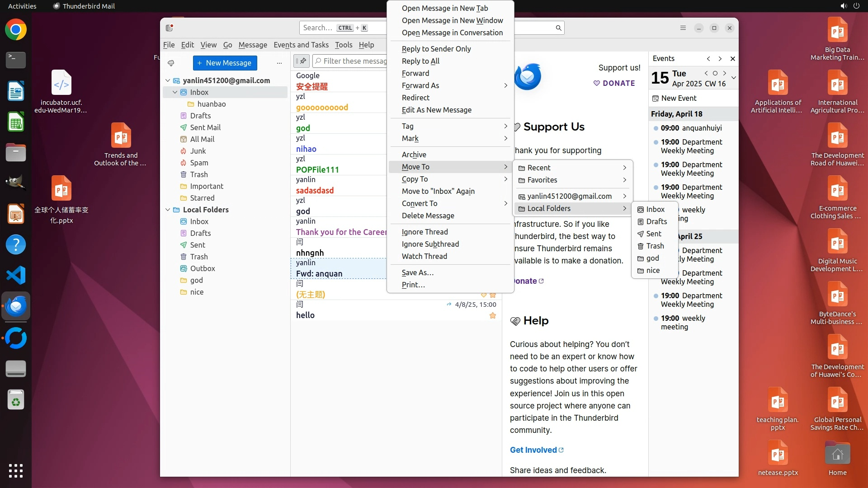Open the Thunderbird hamburger app menu
868x488 pixels.
(x=683, y=28)
